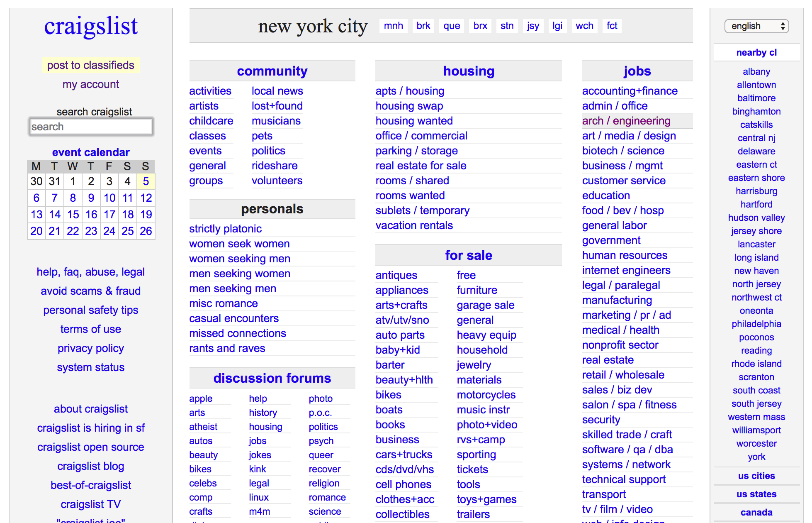The height and width of the screenshot is (523, 812).
Task: Pick day 17 in event calendar
Action: [109, 215]
